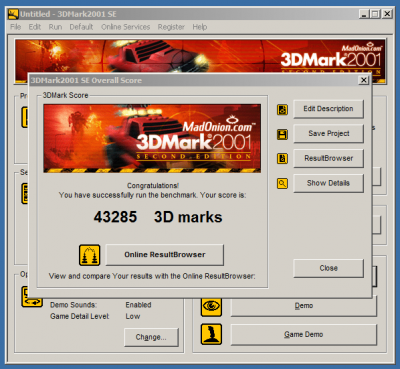Viewport: 400px width, 369px height.
Task: Open the Online Services menu
Action: click(x=125, y=27)
